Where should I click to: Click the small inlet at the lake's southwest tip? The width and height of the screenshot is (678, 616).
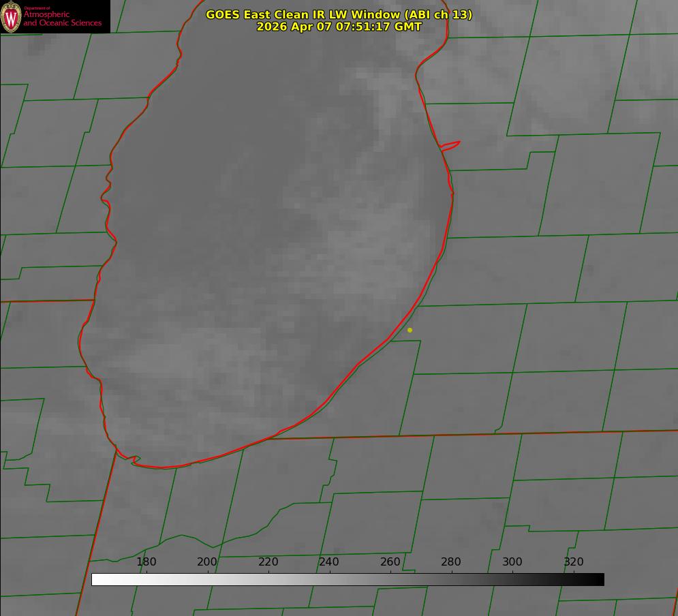click(133, 460)
